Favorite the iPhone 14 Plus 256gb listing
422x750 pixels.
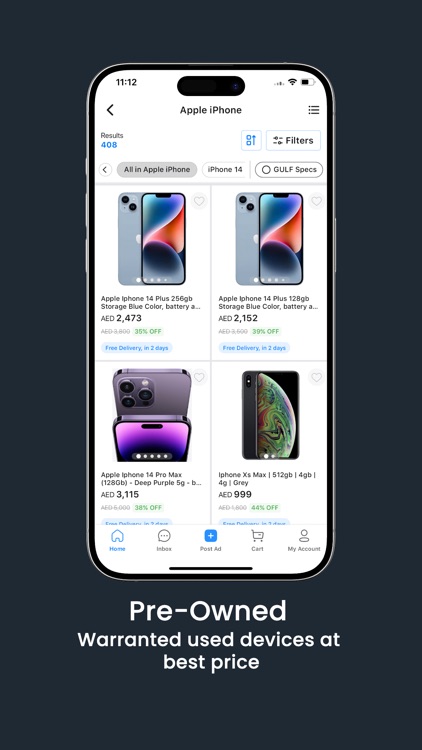pyautogui.click(x=199, y=201)
